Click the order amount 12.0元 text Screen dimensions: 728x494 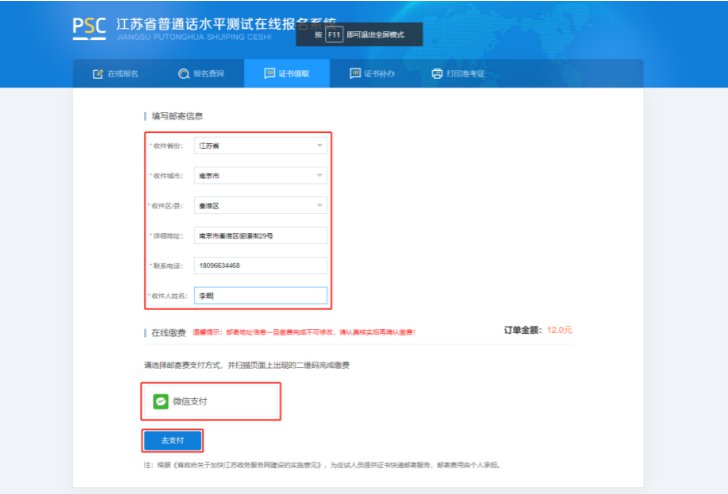(559, 330)
